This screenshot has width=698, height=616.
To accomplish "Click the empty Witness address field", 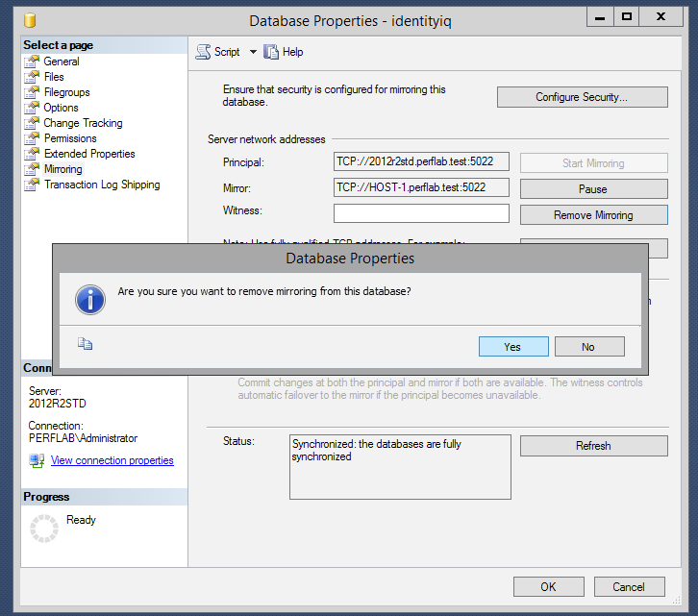I will [x=421, y=213].
